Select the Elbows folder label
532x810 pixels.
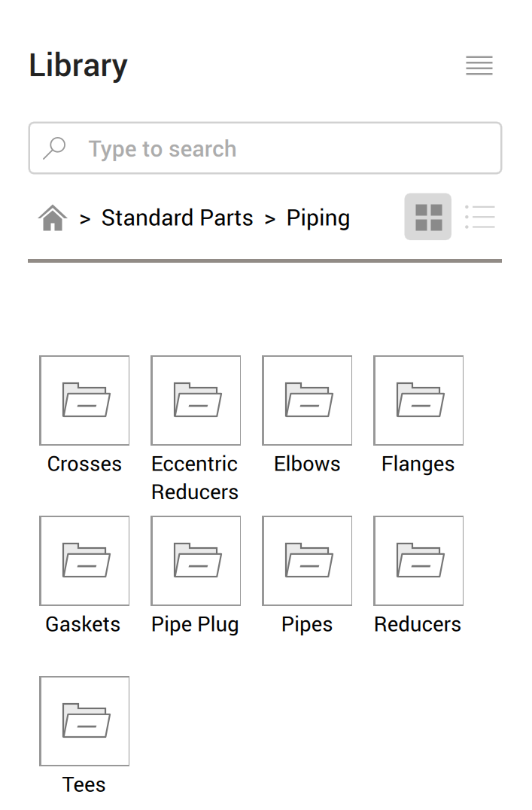coord(307,464)
